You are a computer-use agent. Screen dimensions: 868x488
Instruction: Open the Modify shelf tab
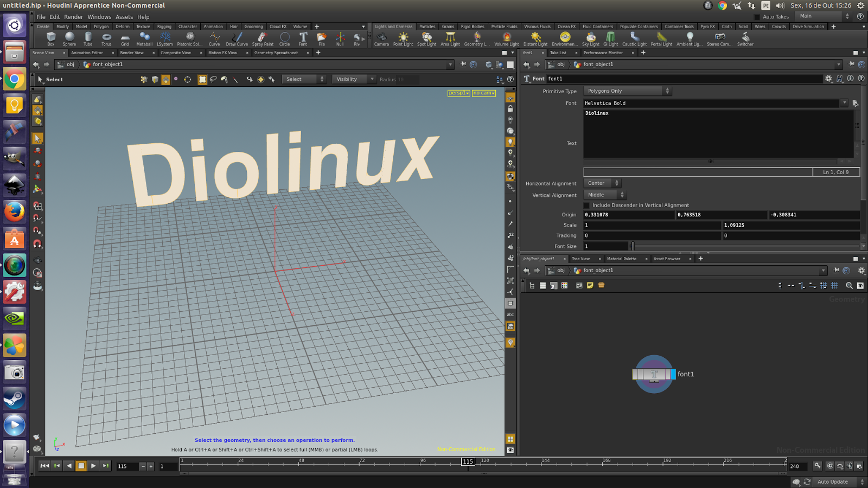click(x=63, y=27)
